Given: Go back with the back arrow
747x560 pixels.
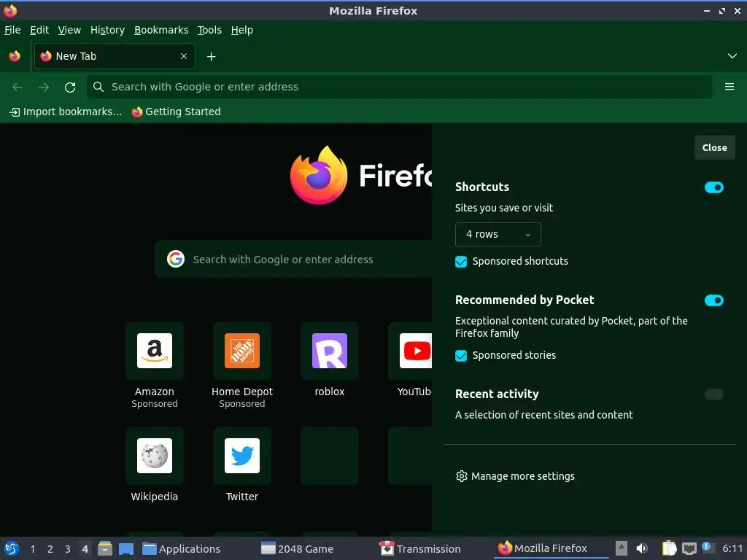Looking at the screenshot, I should click(18, 87).
